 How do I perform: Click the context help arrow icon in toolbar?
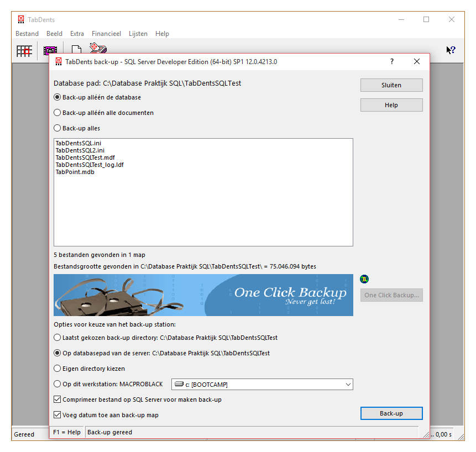coord(451,50)
